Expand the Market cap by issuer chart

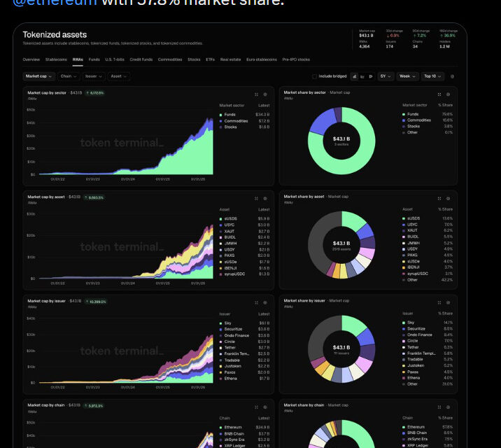coord(256,302)
